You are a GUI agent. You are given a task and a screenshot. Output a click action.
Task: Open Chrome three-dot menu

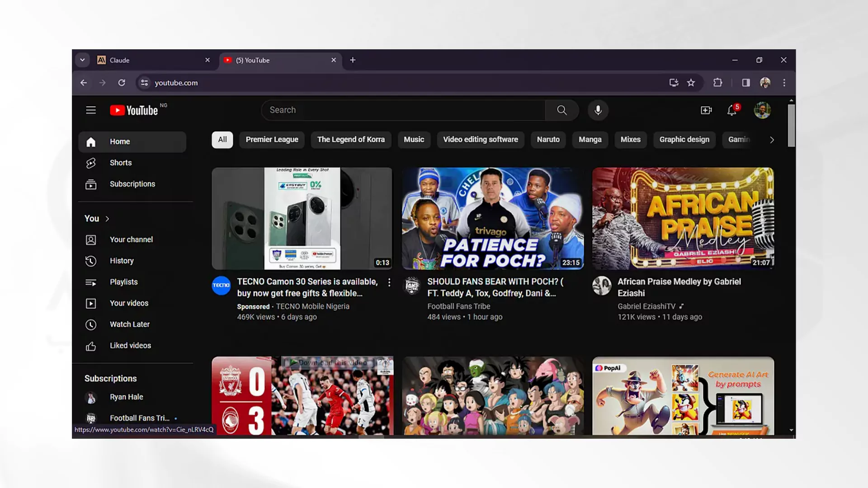(784, 83)
